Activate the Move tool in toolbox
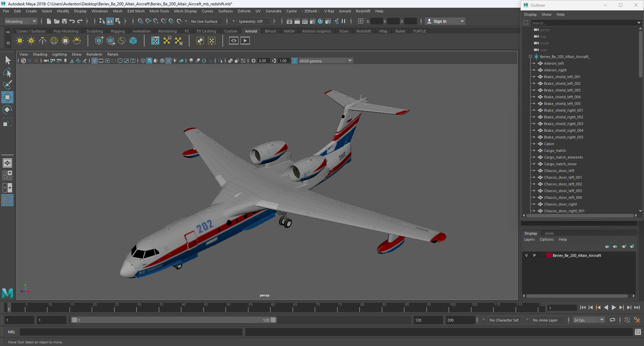 click(x=7, y=97)
